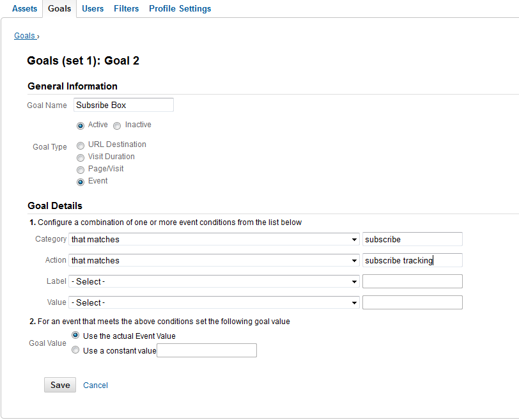Save the goal settings
The image size is (519, 420).
(x=60, y=385)
